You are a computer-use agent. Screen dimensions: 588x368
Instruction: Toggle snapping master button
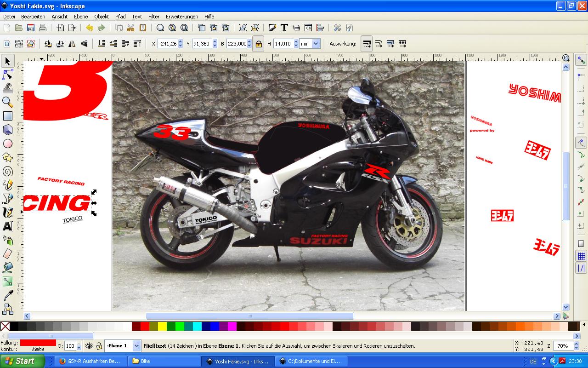[x=582, y=60]
